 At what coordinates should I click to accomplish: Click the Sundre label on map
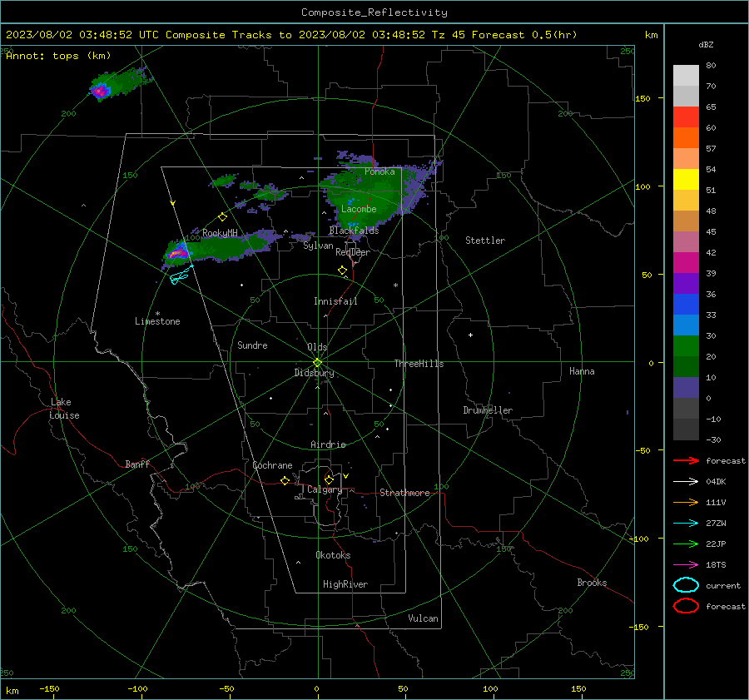click(252, 345)
